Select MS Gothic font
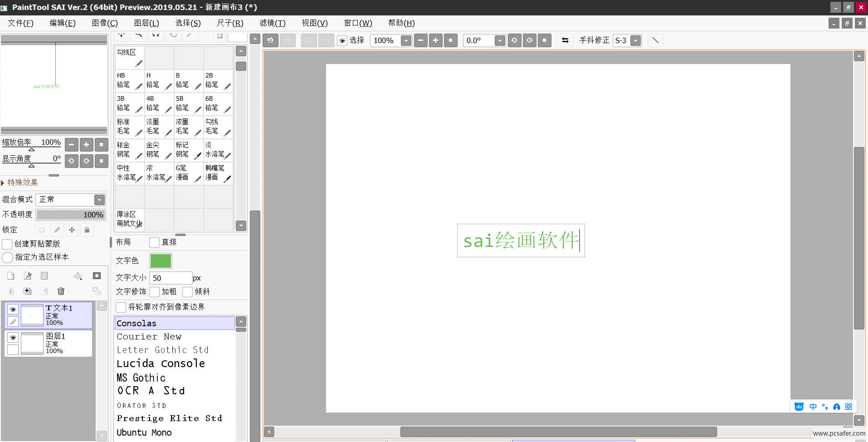 pyautogui.click(x=175, y=378)
